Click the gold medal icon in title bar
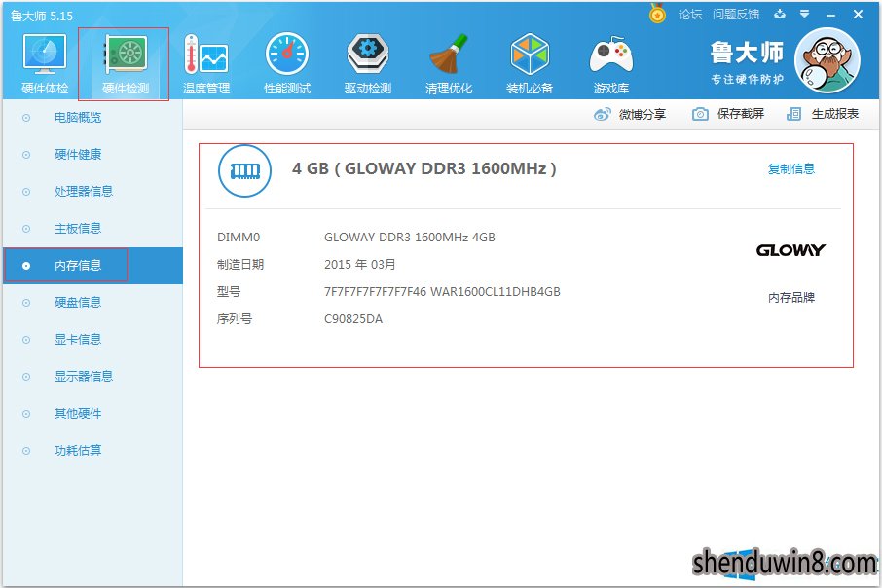This screenshot has width=882, height=588. click(657, 14)
